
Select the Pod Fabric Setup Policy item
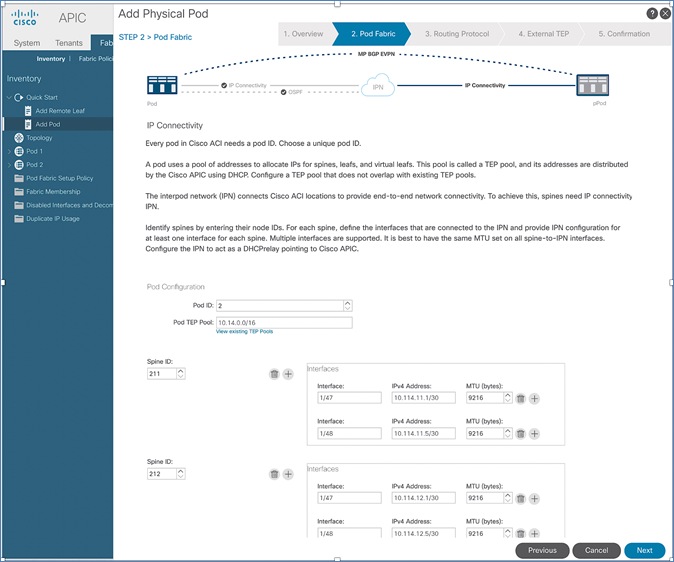click(59, 178)
